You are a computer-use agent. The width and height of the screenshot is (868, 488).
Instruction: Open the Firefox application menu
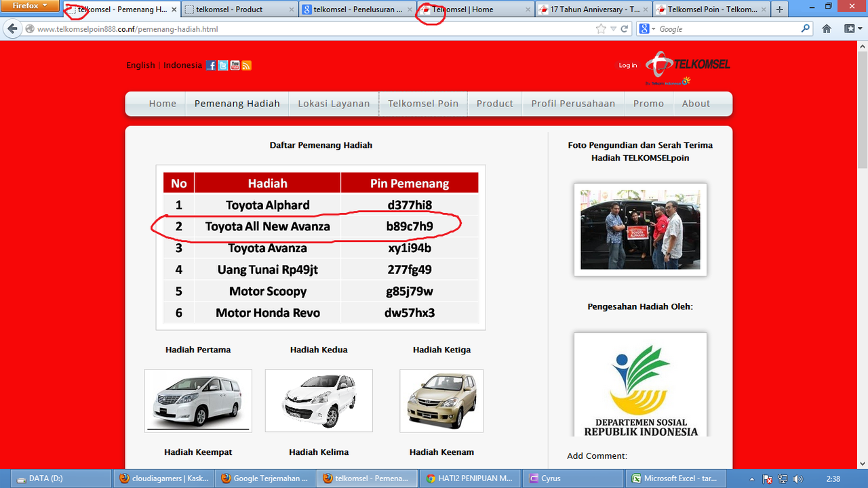click(30, 6)
